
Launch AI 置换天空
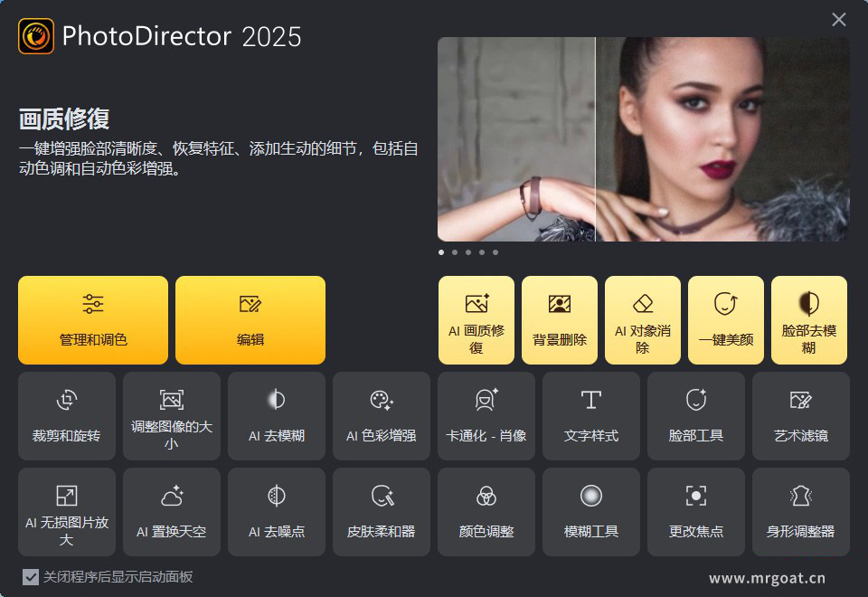(171, 512)
